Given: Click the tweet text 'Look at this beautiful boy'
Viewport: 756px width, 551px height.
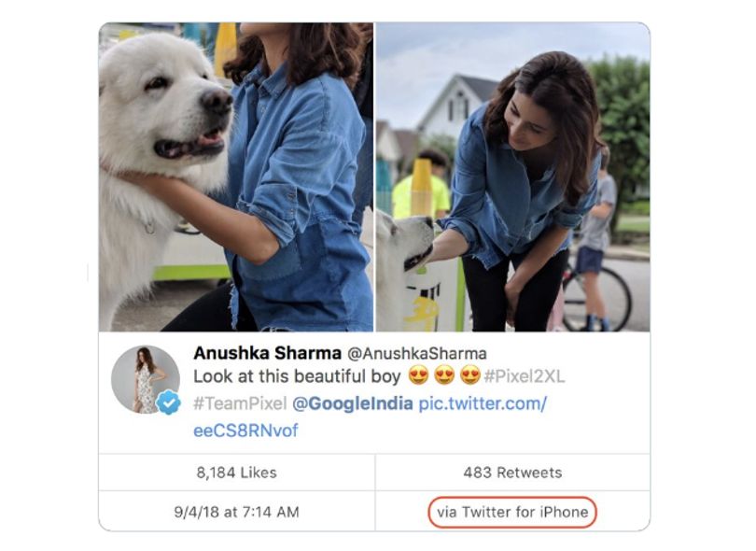Looking at the screenshot, I should [297, 376].
